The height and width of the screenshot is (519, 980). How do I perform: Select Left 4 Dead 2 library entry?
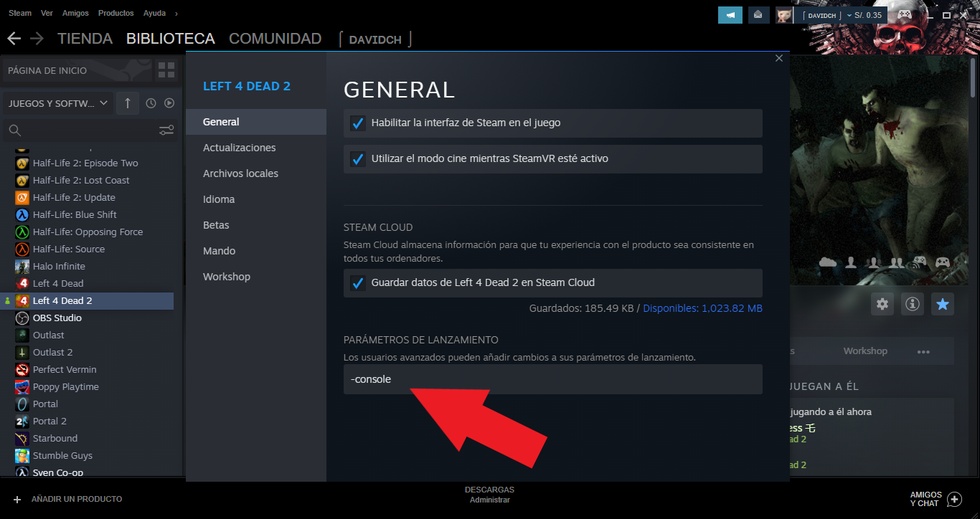(x=87, y=300)
